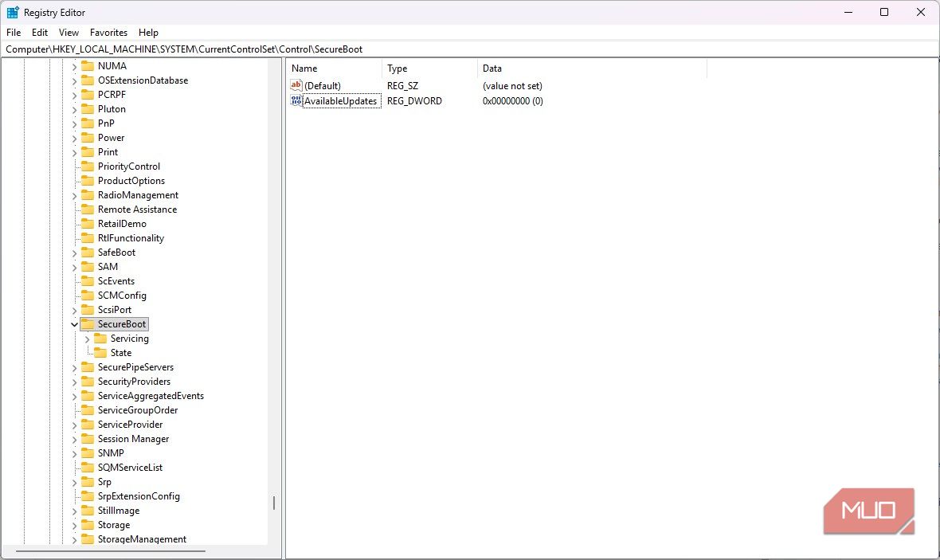Screen dimensions: 940x560
Task: Click the REG_SZ type cell
Action: [402, 86]
